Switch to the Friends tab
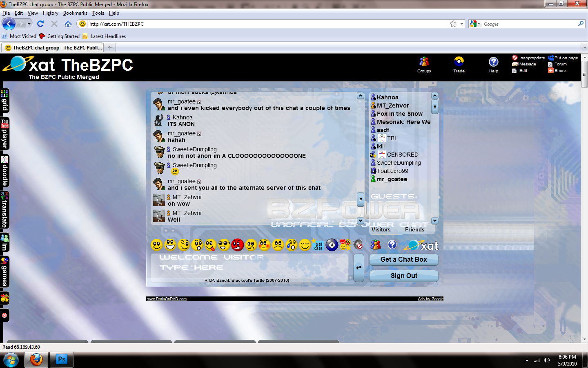588x368 pixels. 414,230
